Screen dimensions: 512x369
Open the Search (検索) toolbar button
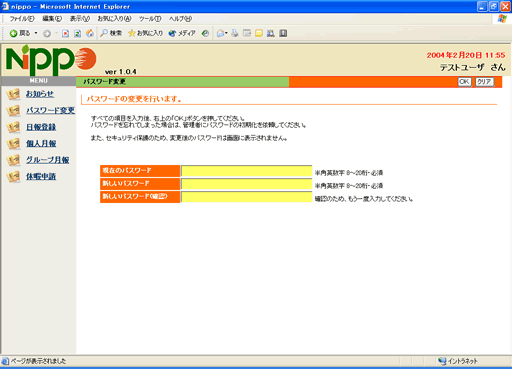coord(111,33)
